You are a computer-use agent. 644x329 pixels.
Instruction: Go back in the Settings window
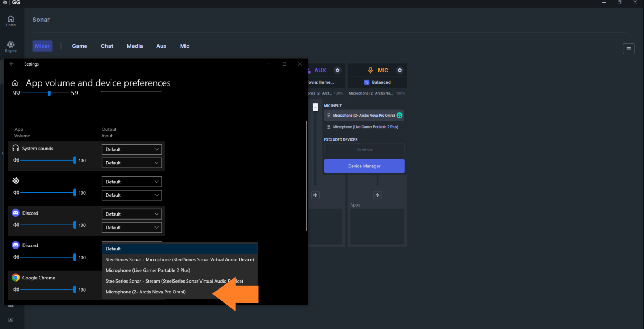[x=12, y=64]
